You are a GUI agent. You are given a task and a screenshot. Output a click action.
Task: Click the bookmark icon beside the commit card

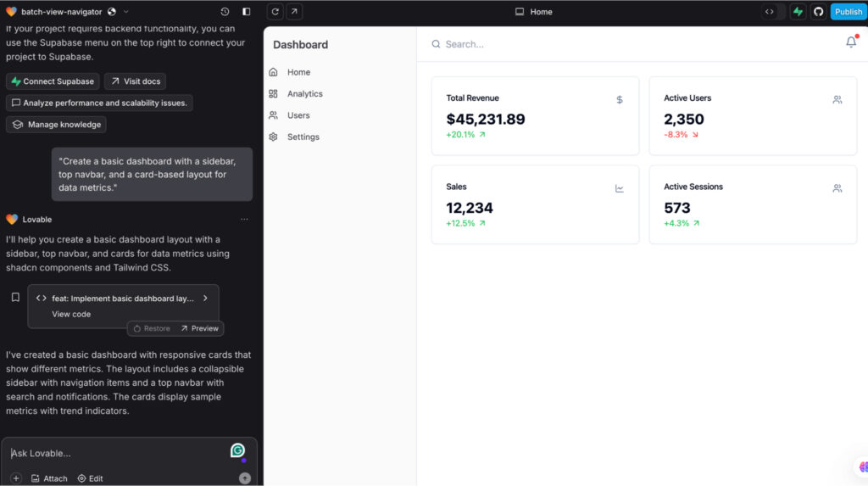pos(15,298)
